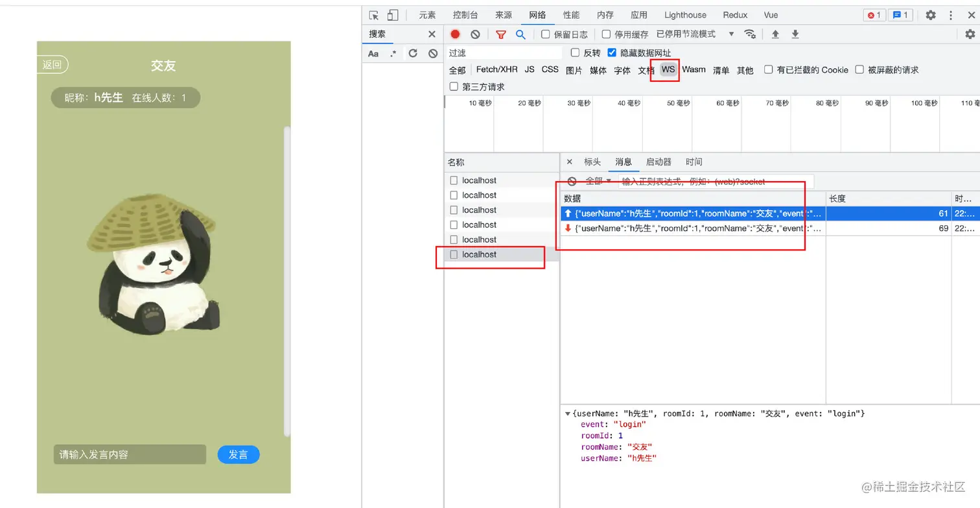Toggle match case Aa in search
The width and height of the screenshot is (980, 508).
coord(373,54)
